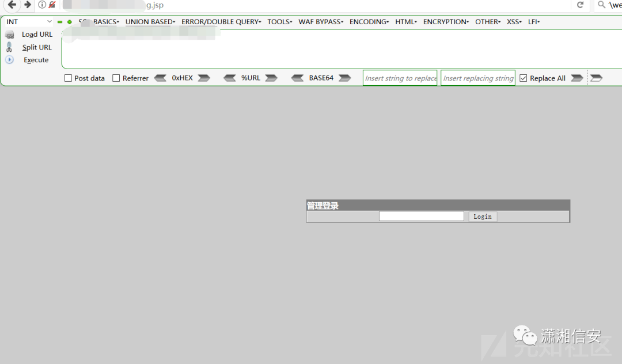
Task: Click the search magnifier icon
Action: [x=601, y=5]
